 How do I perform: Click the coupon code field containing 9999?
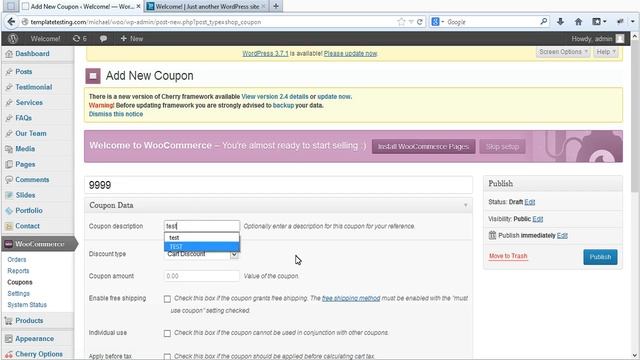(278, 185)
